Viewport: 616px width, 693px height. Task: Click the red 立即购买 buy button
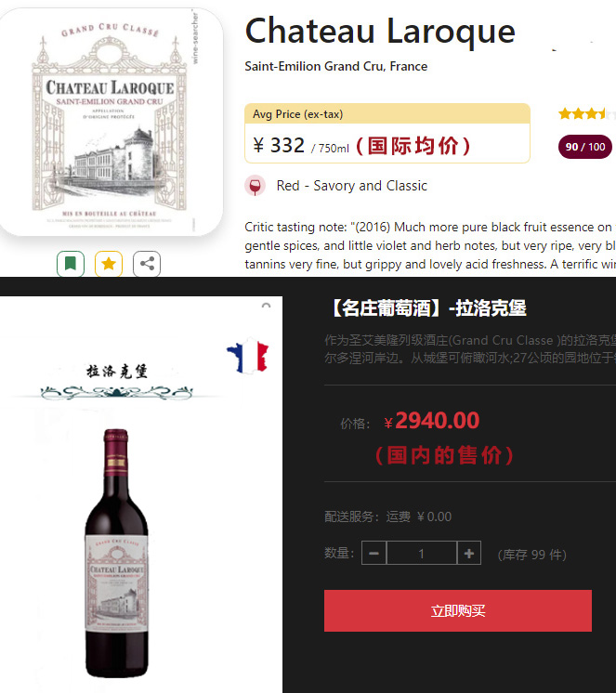[458, 610]
